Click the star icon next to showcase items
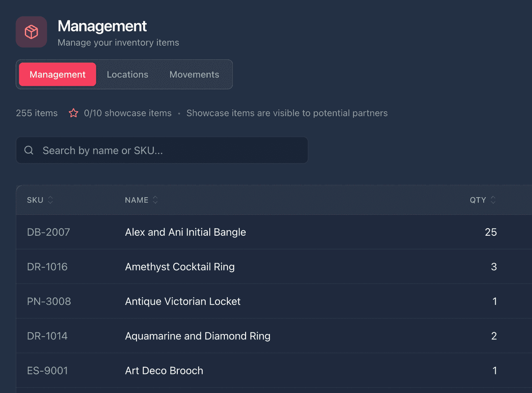 tap(74, 113)
